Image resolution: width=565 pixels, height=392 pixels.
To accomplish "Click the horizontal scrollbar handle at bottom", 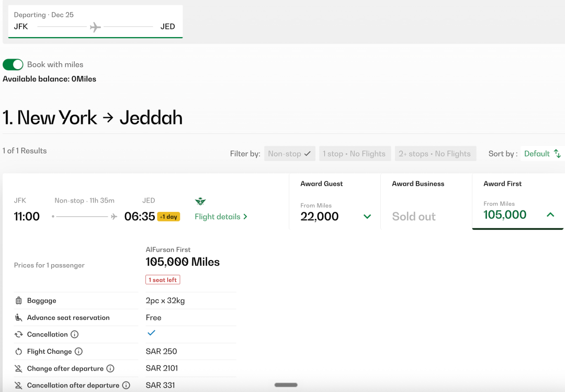I will [x=286, y=385].
